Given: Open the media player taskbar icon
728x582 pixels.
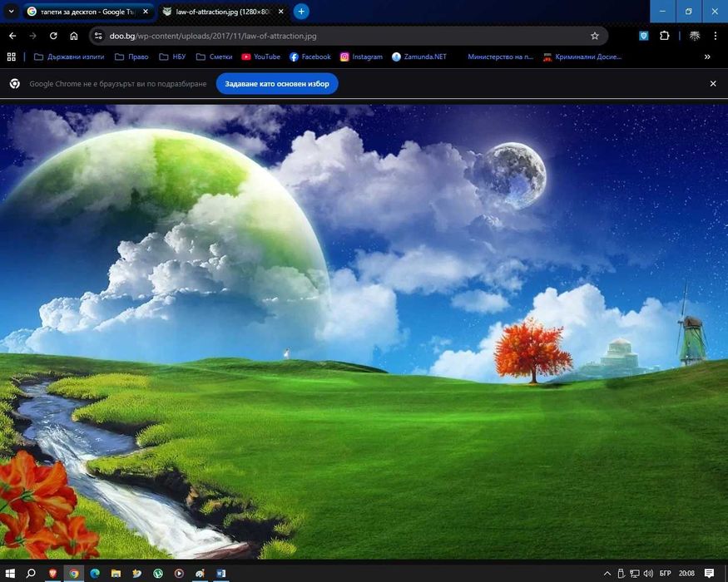Looking at the screenshot, I should [x=179, y=573].
